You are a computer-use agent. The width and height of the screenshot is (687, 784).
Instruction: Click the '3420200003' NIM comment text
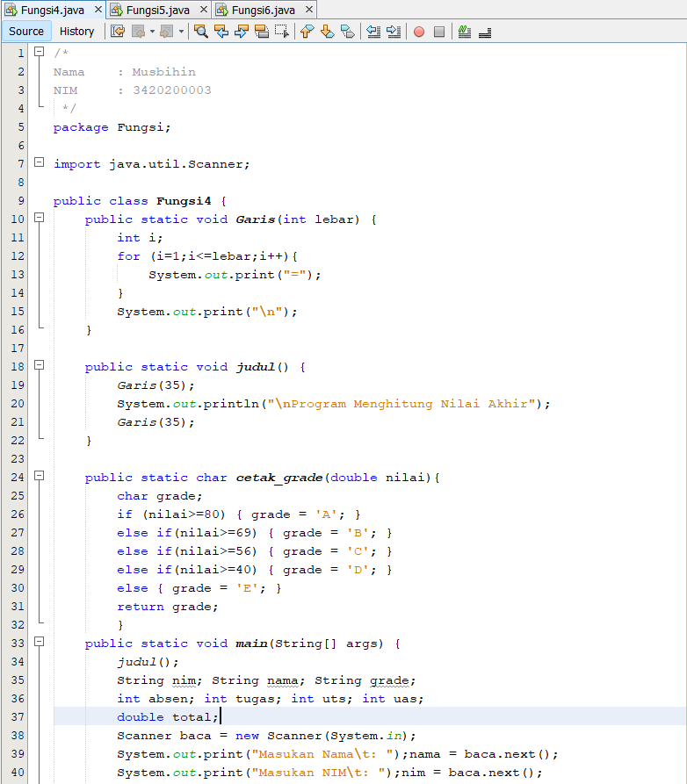pyautogui.click(x=171, y=90)
